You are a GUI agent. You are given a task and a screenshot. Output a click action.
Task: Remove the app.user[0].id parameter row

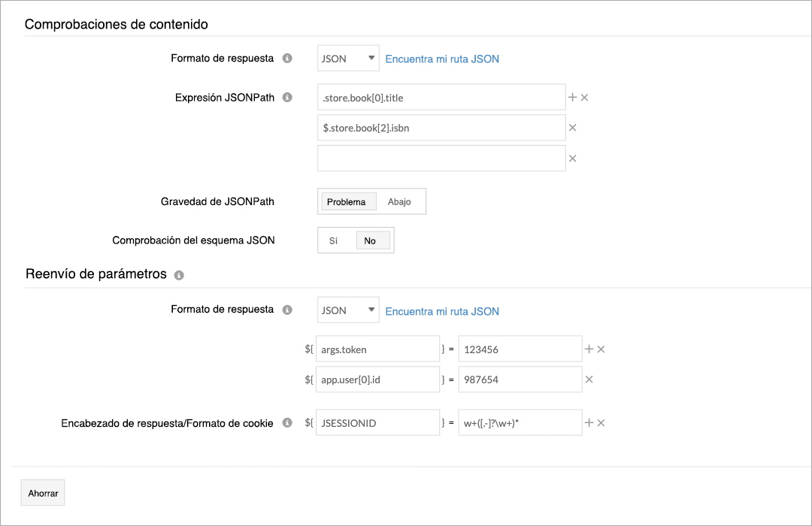click(x=589, y=379)
